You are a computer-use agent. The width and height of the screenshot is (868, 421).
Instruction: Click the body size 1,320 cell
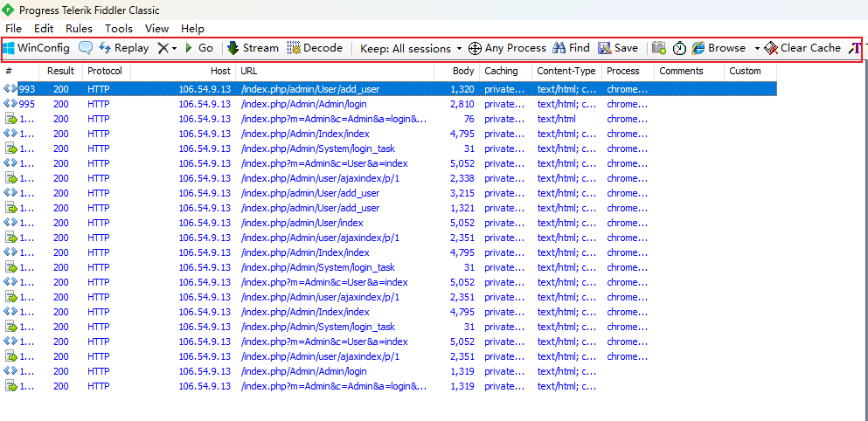point(462,89)
